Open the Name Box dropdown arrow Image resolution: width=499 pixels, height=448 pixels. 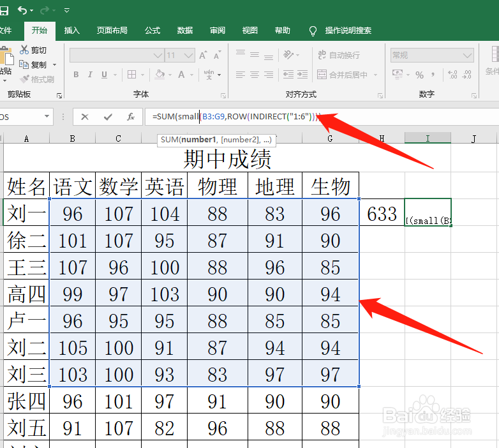pos(47,116)
